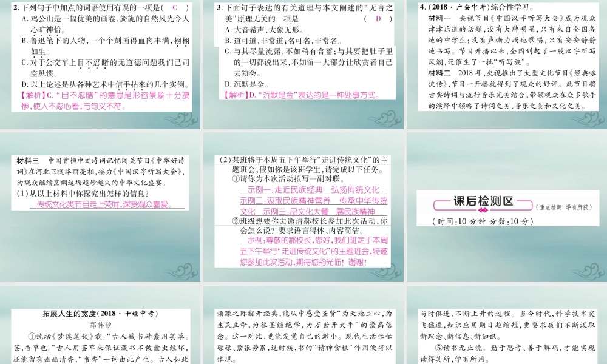Click option B "鲁迅笔下的人物"
The height and width of the screenshot is (364, 607).
105,46
